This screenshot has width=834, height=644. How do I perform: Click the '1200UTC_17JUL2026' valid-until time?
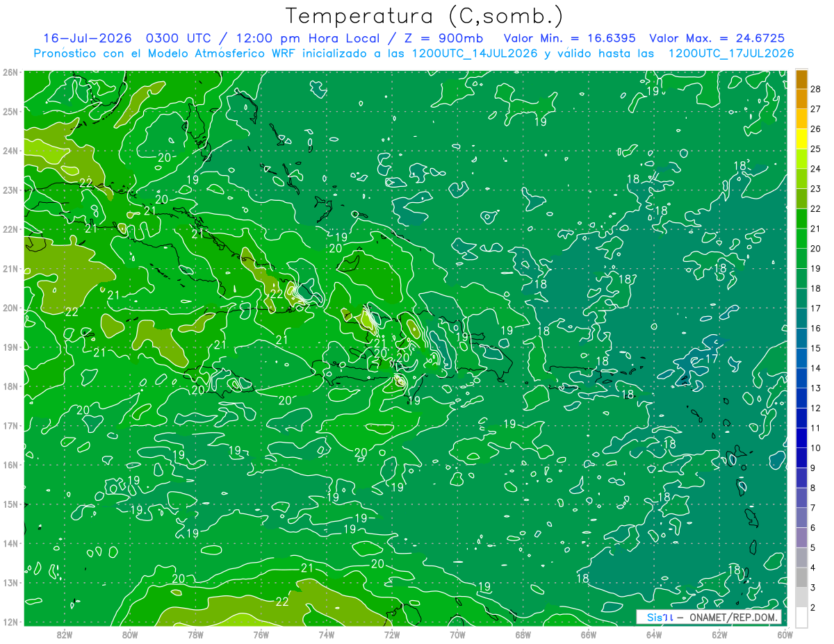730,53
